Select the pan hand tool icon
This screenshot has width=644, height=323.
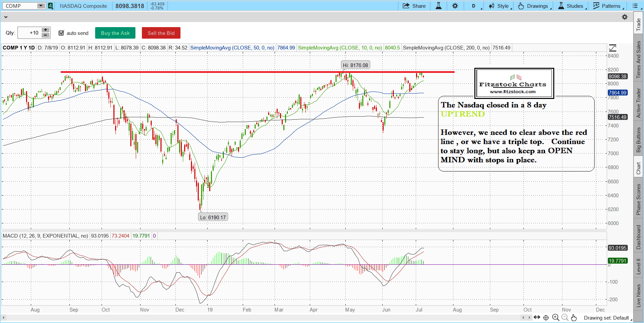coord(574,318)
